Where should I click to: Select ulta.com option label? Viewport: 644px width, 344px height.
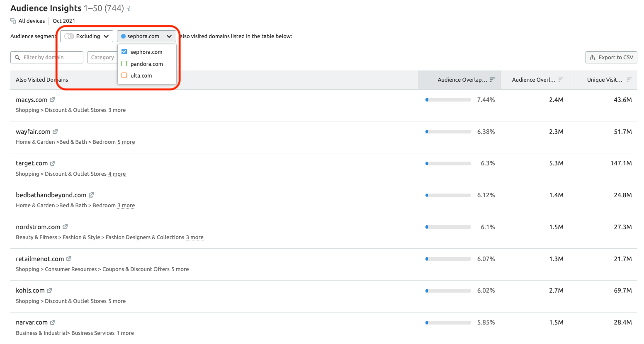pyautogui.click(x=141, y=75)
